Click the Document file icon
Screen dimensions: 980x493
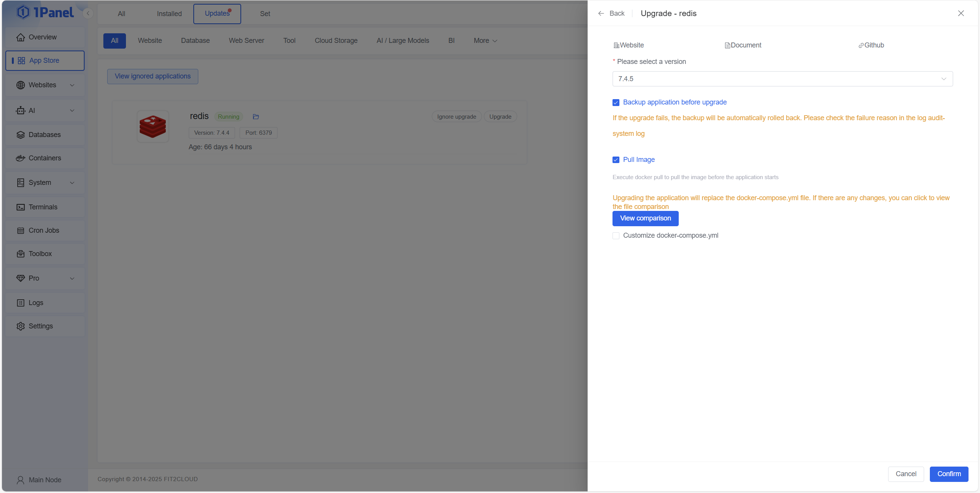tap(727, 46)
